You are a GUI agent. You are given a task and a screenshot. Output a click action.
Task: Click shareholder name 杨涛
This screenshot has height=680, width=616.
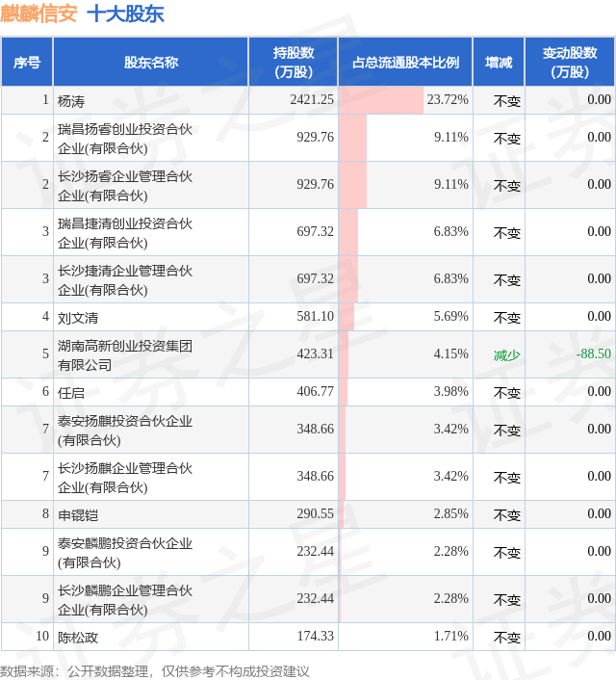click(x=71, y=101)
